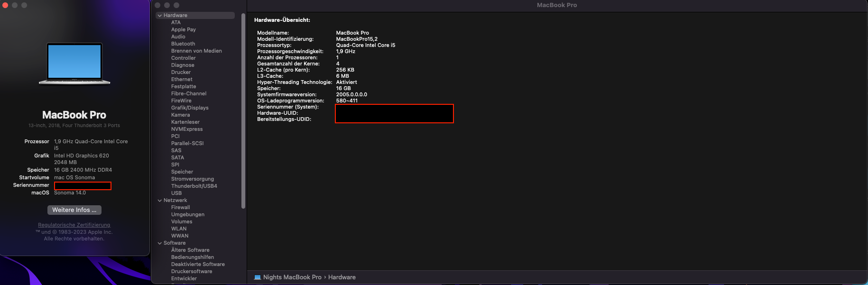Select Nights MacBook Pro in path bar
868x285 pixels.
coord(292,277)
